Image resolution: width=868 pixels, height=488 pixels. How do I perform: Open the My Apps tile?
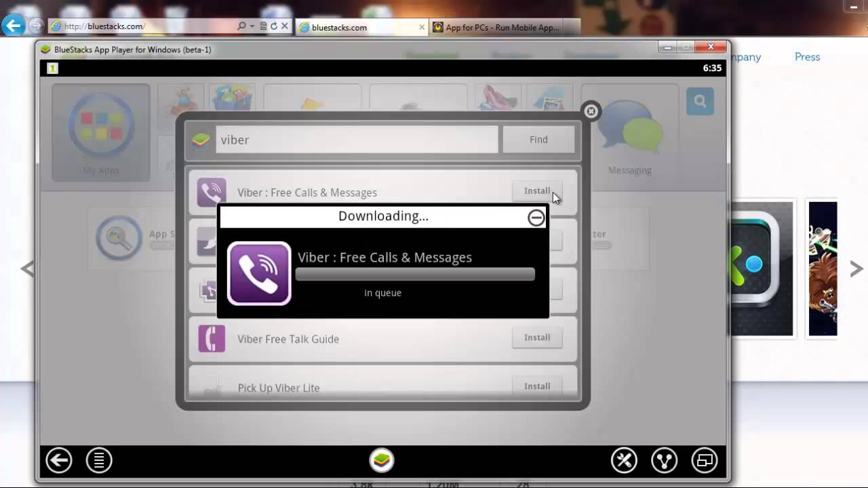[101, 132]
